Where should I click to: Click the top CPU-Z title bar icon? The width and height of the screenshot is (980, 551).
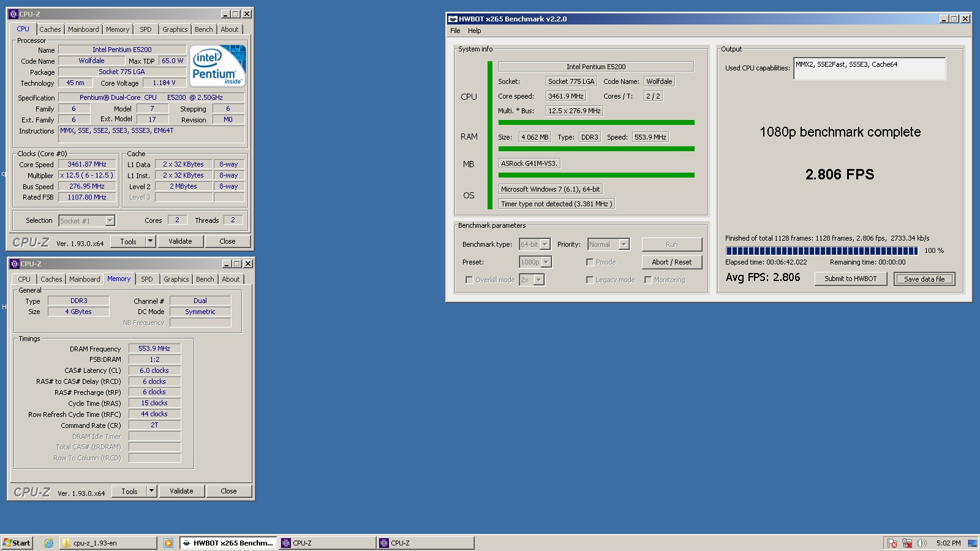click(x=13, y=13)
